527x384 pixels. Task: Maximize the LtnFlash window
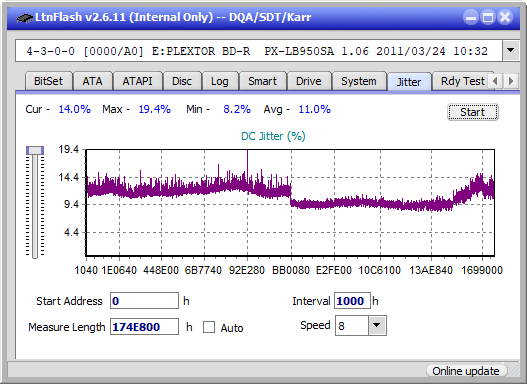pos(488,17)
